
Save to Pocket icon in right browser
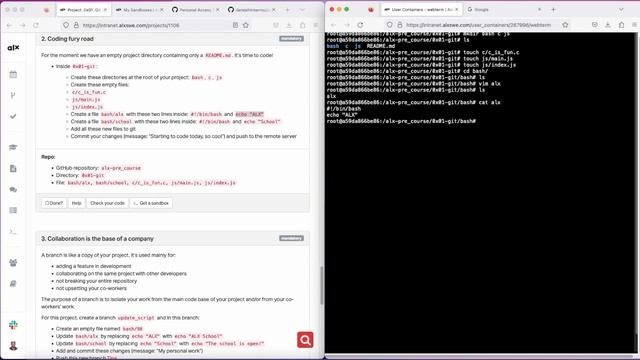(595, 25)
